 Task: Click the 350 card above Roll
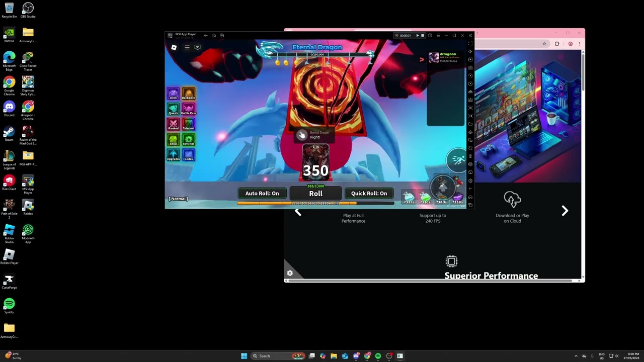pos(315,162)
